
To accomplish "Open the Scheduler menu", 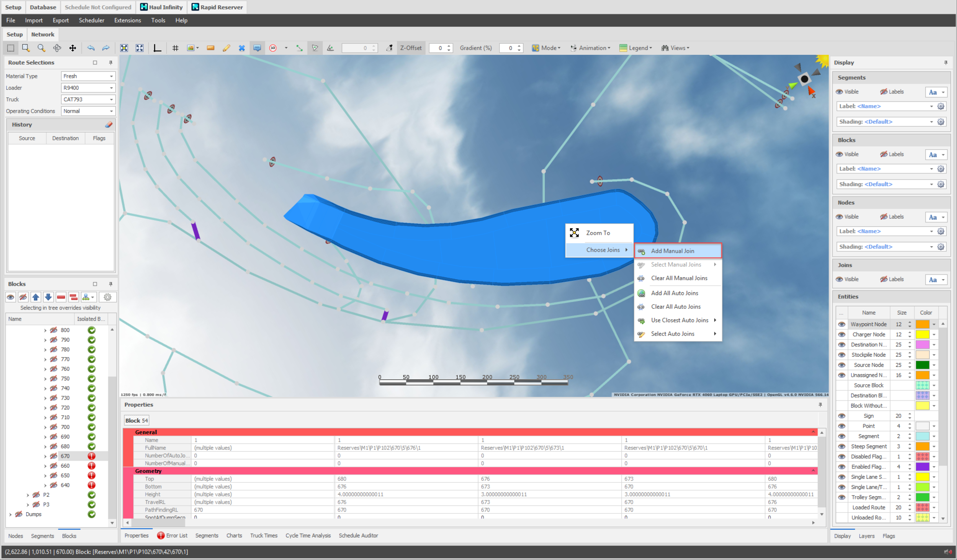I will pos(91,20).
